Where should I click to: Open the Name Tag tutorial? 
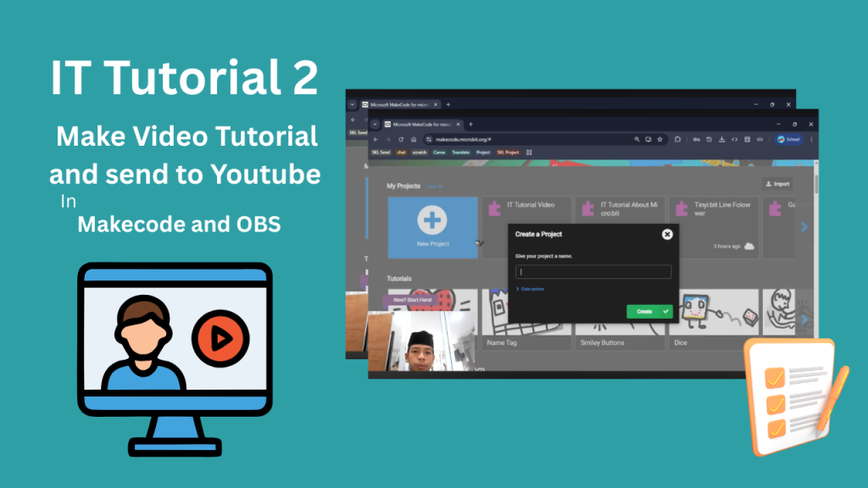526,319
